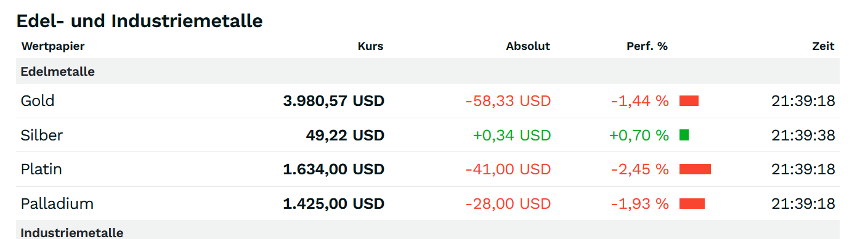Open the Gold commodity link
The height and width of the screenshot is (239, 868).
pos(38,101)
